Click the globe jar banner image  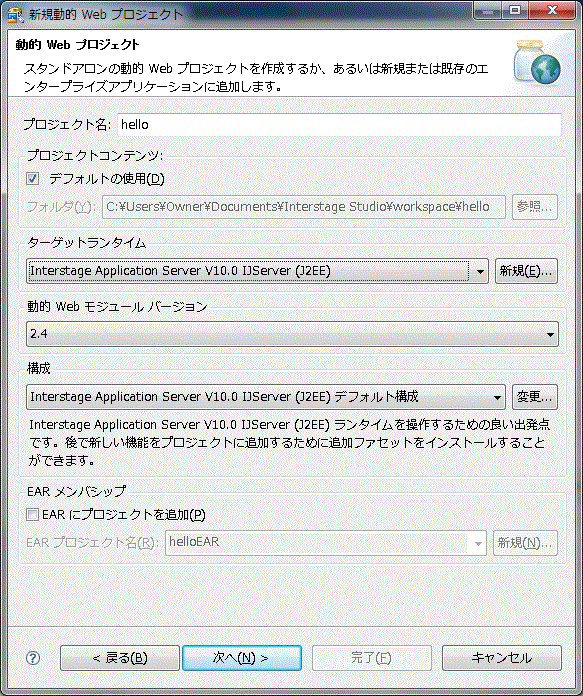(x=536, y=62)
